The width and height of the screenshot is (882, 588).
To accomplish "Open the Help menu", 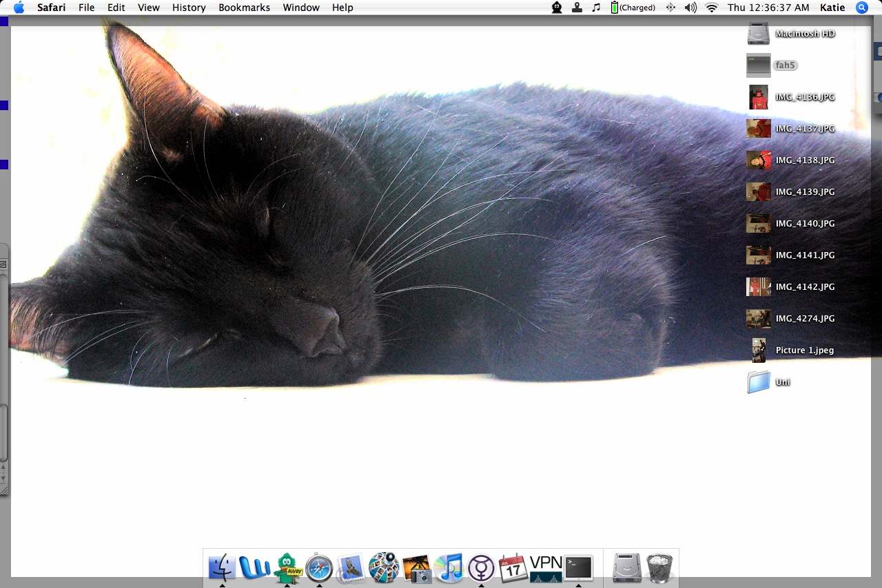I will coord(342,8).
